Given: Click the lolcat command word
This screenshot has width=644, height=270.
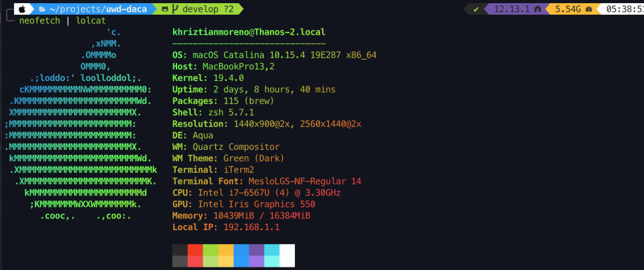Looking at the screenshot, I should 91,21.
